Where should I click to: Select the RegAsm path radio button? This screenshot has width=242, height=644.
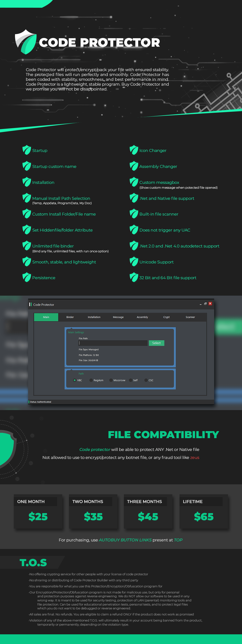[91, 380]
